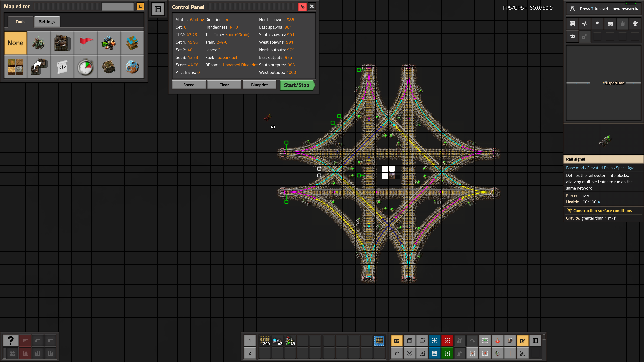Open the Time tool stopwatch icon
644x362 pixels.
click(86, 67)
